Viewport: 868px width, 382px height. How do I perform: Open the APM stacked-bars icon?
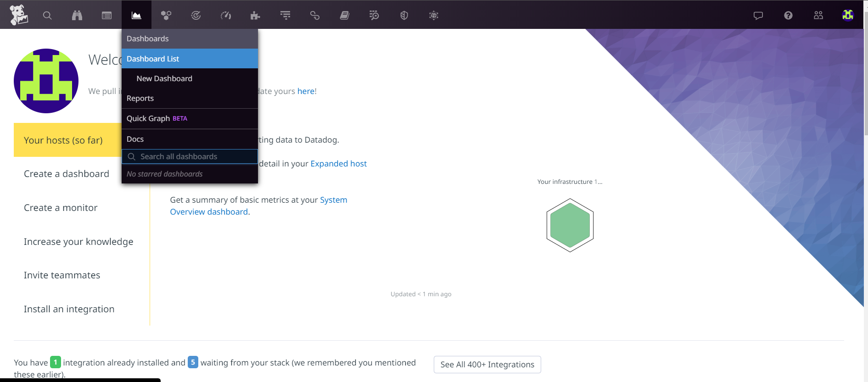click(286, 16)
